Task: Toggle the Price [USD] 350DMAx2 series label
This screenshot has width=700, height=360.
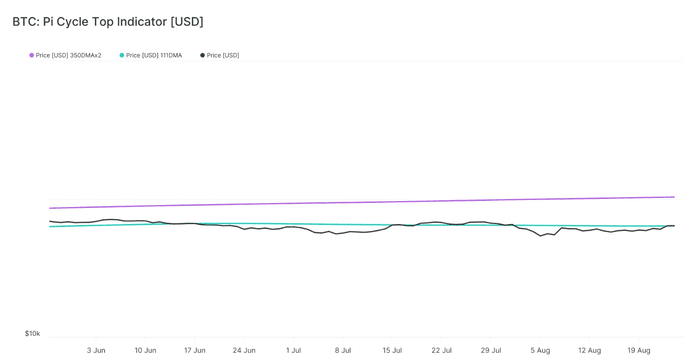Action: click(x=69, y=55)
